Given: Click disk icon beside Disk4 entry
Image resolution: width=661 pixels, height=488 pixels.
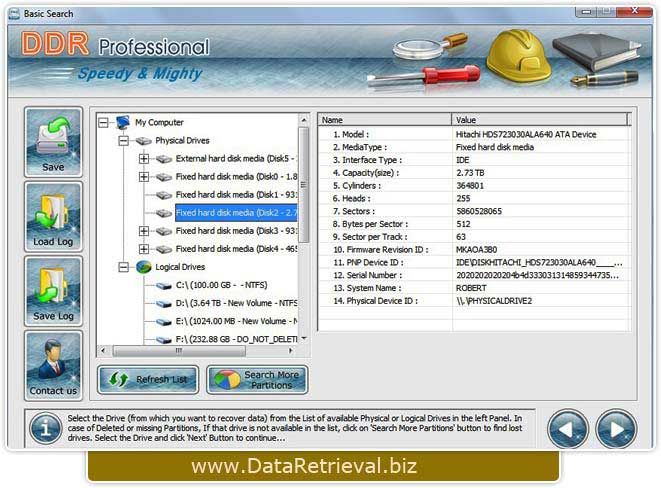Looking at the screenshot, I should coord(164,249).
